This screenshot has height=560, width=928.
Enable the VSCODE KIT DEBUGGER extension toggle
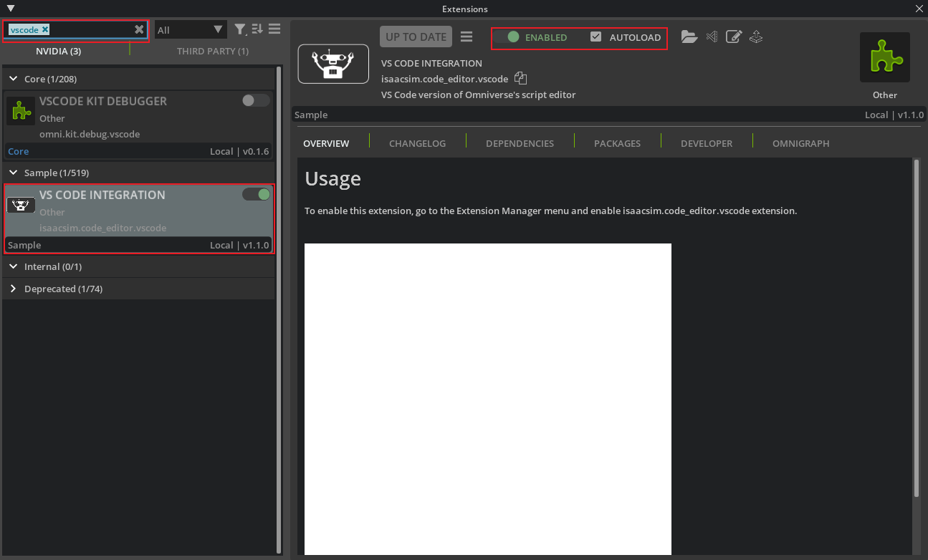point(256,100)
